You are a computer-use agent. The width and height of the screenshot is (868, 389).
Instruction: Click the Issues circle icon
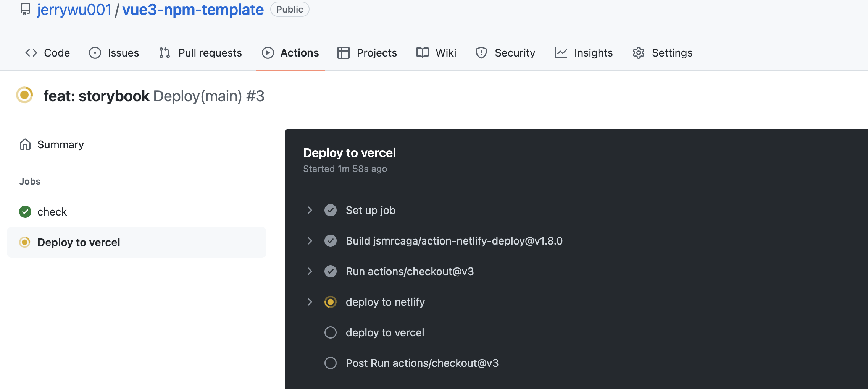click(95, 53)
